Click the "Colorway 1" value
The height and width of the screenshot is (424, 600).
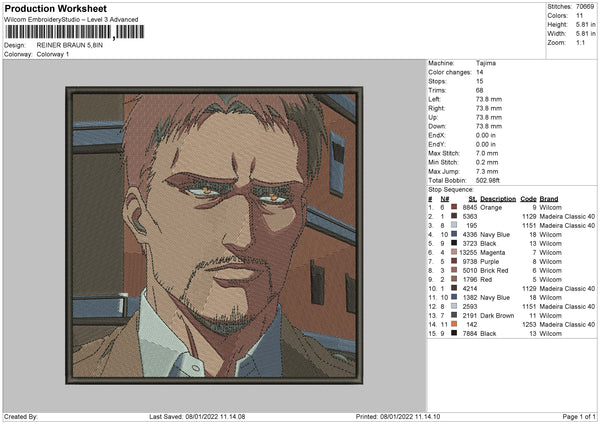click(53, 54)
